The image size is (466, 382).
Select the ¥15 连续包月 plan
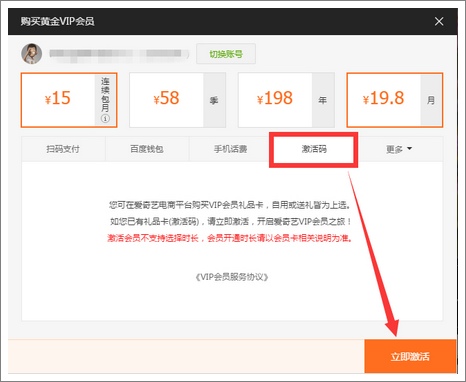tap(69, 100)
